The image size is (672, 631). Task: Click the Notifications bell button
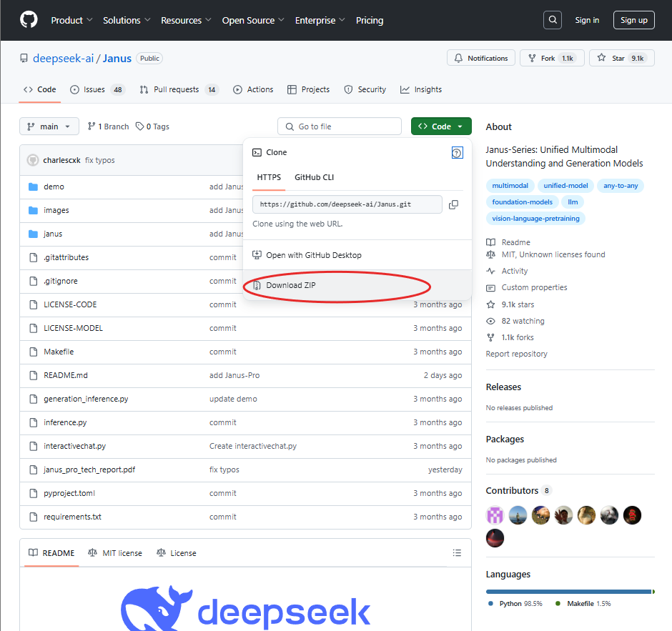pyautogui.click(x=481, y=59)
